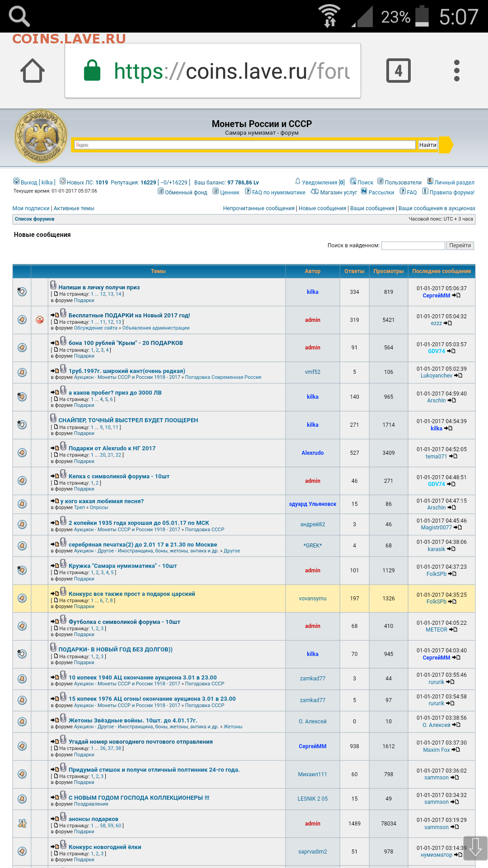Open author profile эдуард Ульяновск
Viewport: 488px width, 868px height.
[x=313, y=504]
